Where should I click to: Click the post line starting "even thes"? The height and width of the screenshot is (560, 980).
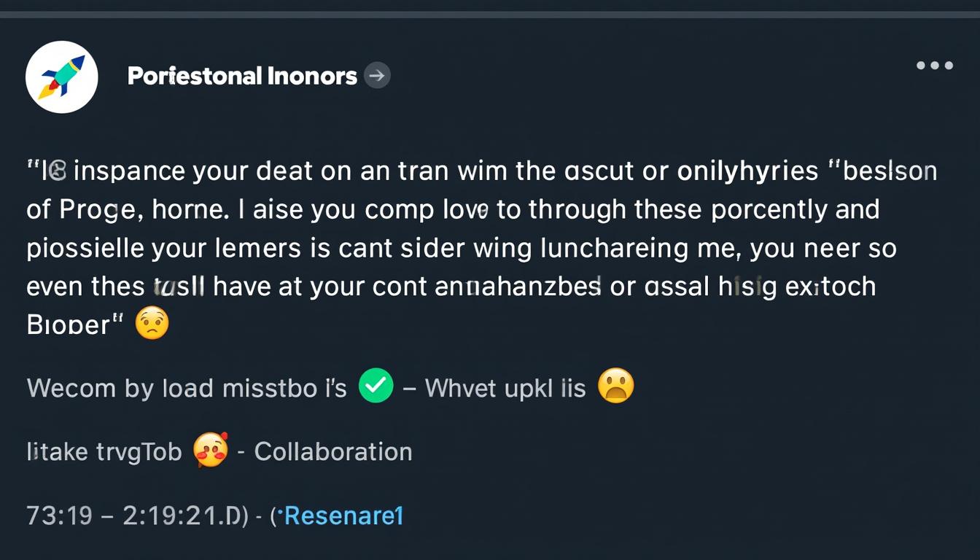[451, 286]
